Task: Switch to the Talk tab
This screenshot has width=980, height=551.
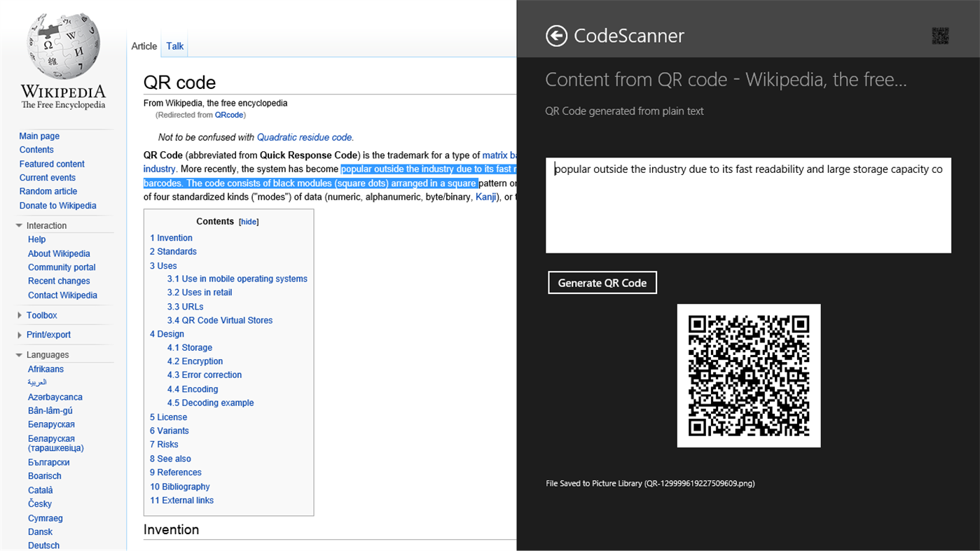Action: (174, 46)
